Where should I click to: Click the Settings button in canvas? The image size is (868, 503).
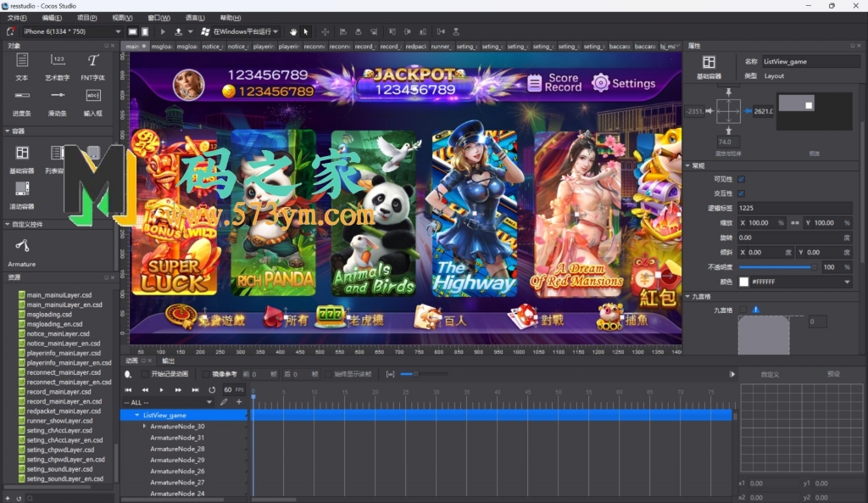coord(624,83)
